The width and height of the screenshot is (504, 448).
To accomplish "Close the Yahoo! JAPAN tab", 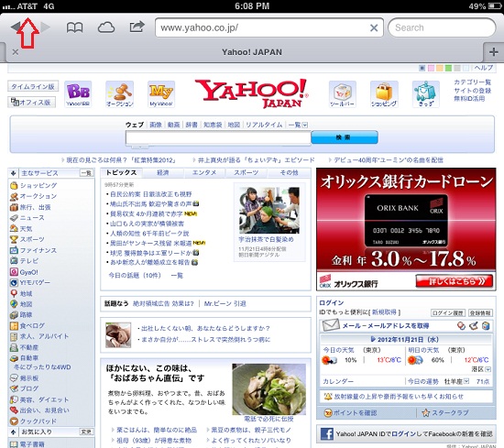I will pyautogui.click(x=15, y=51).
